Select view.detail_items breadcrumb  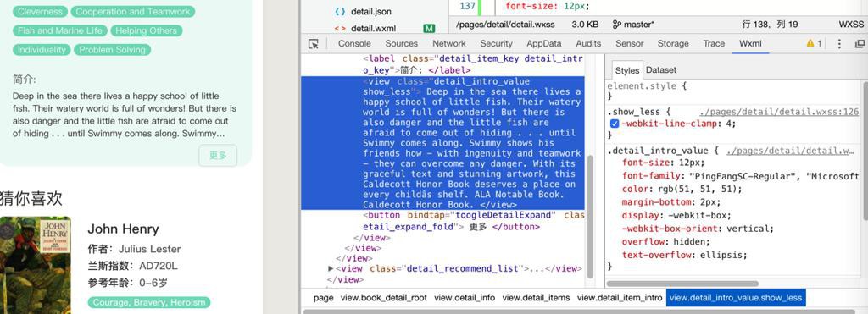(x=536, y=298)
